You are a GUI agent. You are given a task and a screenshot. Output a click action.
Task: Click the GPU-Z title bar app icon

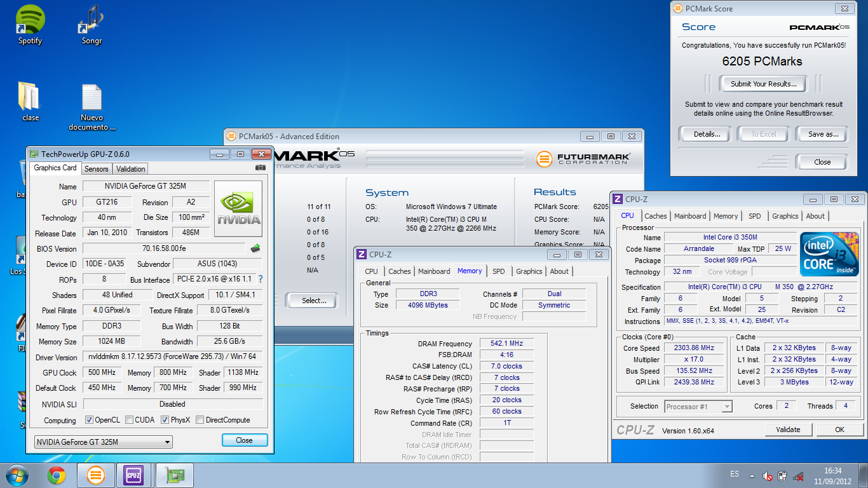point(34,154)
